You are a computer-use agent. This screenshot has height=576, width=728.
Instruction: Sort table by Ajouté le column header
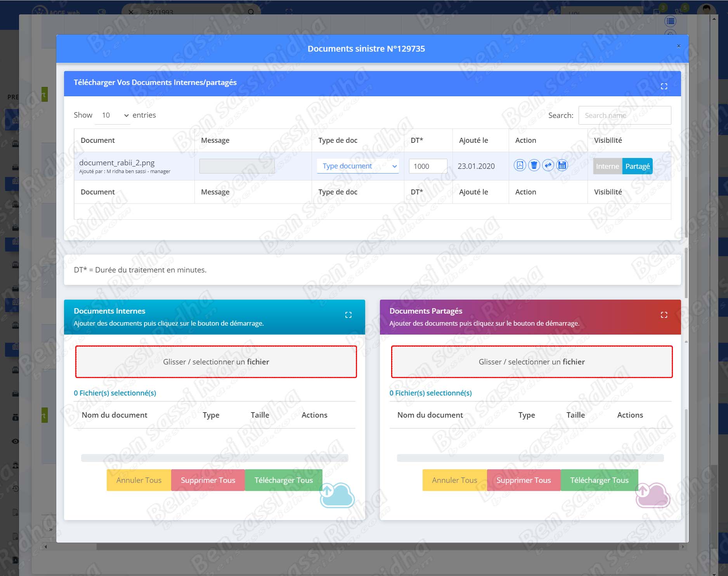pyautogui.click(x=473, y=140)
